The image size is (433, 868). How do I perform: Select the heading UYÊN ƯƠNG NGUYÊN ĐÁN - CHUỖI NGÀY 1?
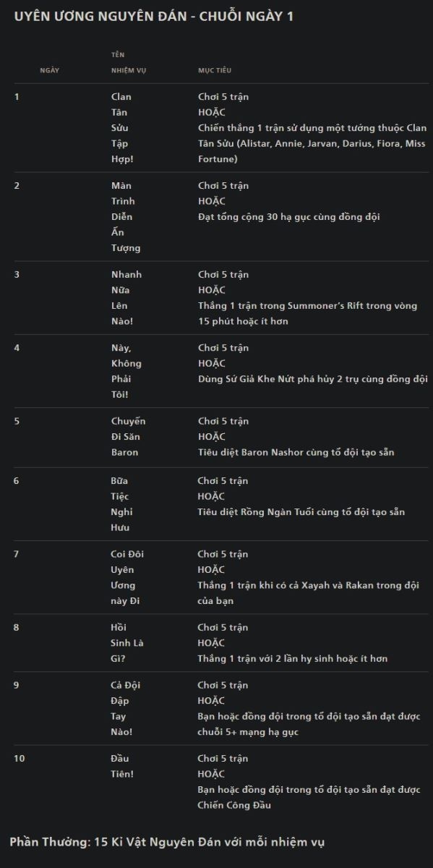coord(154,17)
